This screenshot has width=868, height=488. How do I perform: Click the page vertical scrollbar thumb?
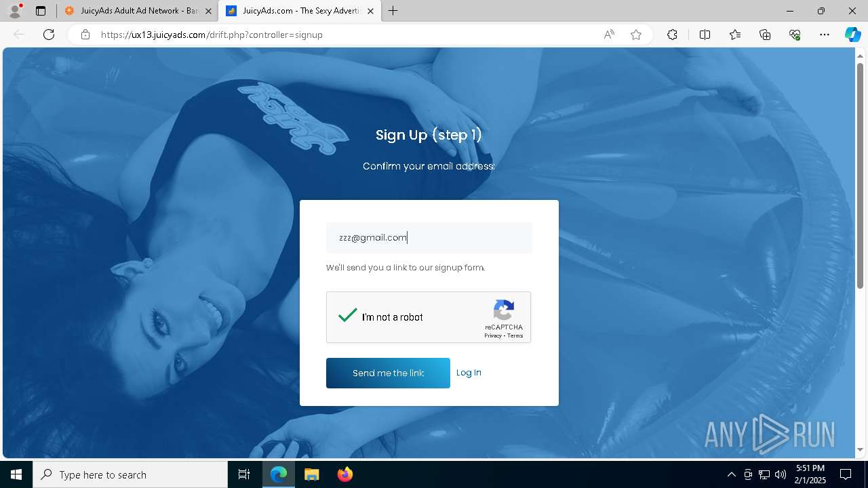pos(860,176)
